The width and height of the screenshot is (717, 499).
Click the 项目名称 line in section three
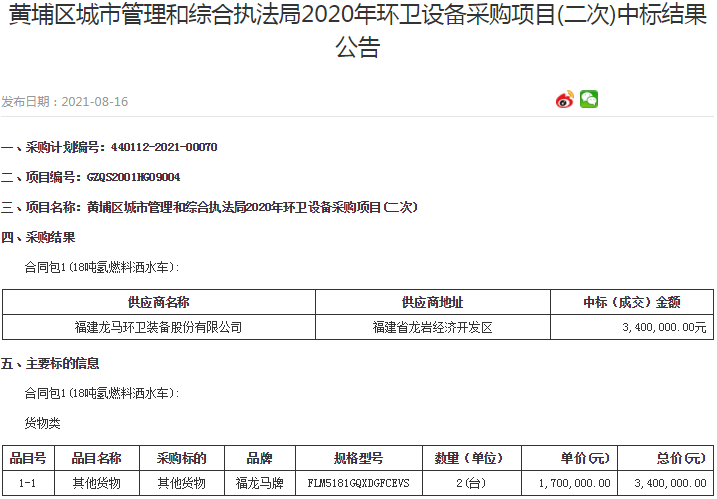tap(209, 207)
